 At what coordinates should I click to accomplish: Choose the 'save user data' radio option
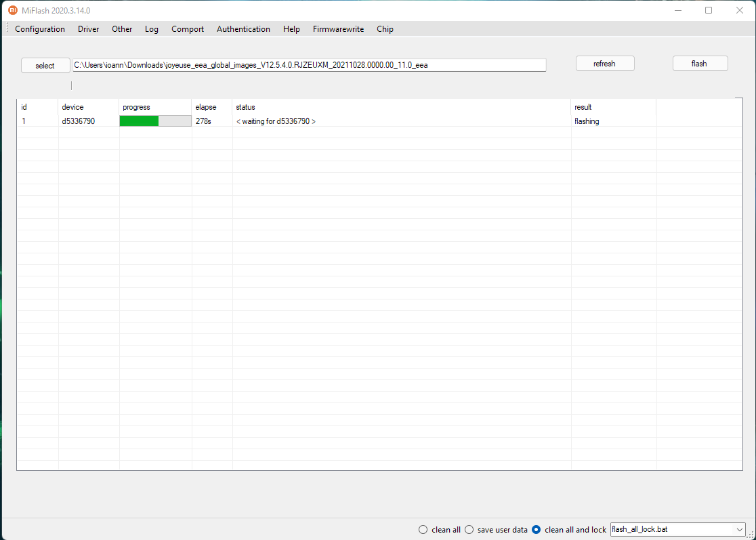(469, 530)
